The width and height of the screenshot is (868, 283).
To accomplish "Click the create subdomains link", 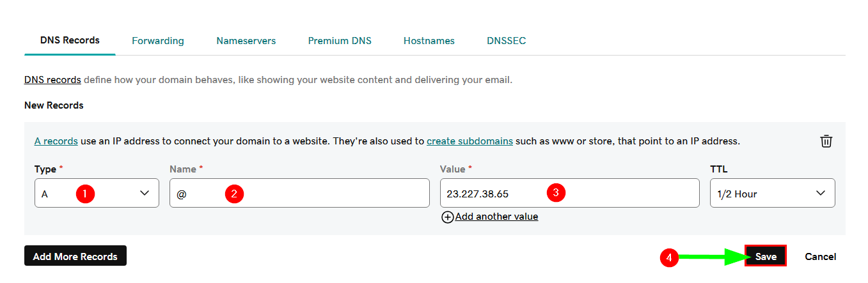I will (x=470, y=141).
